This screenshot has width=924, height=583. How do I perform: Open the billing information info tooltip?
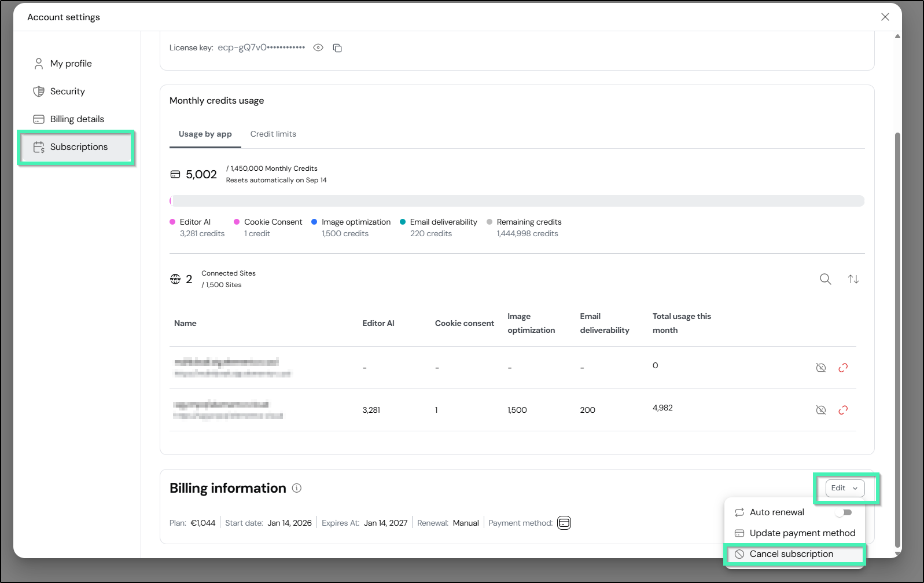coord(297,488)
